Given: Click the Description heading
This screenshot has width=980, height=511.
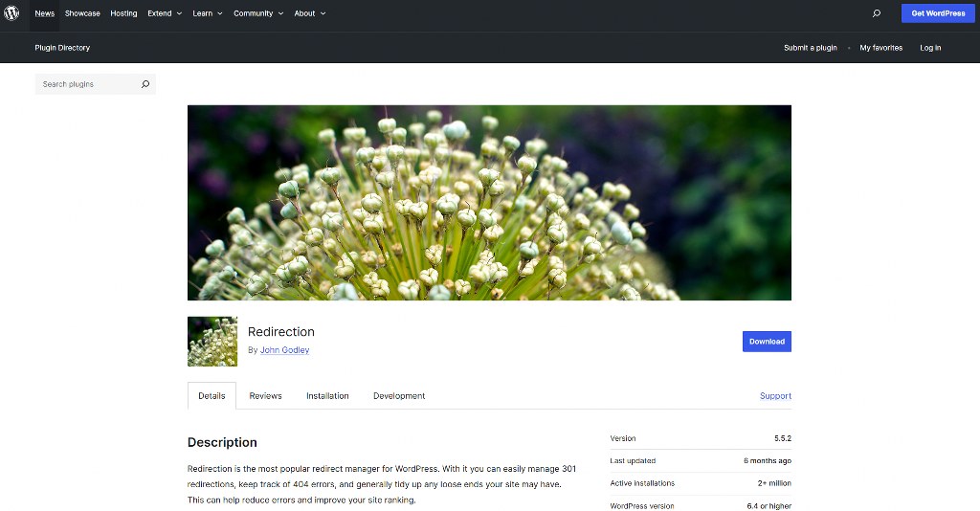Looking at the screenshot, I should [x=222, y=442].
